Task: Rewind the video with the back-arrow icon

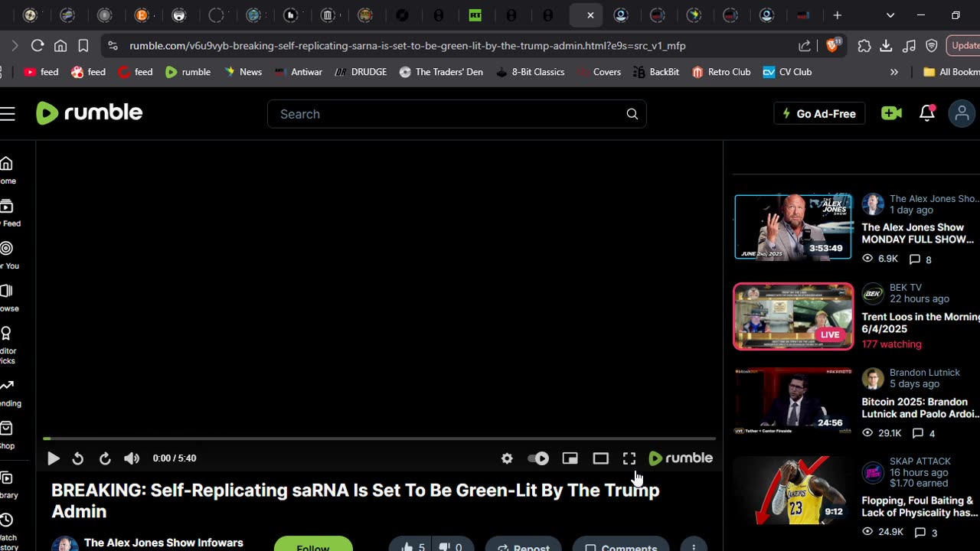Action: coord(77,458)
